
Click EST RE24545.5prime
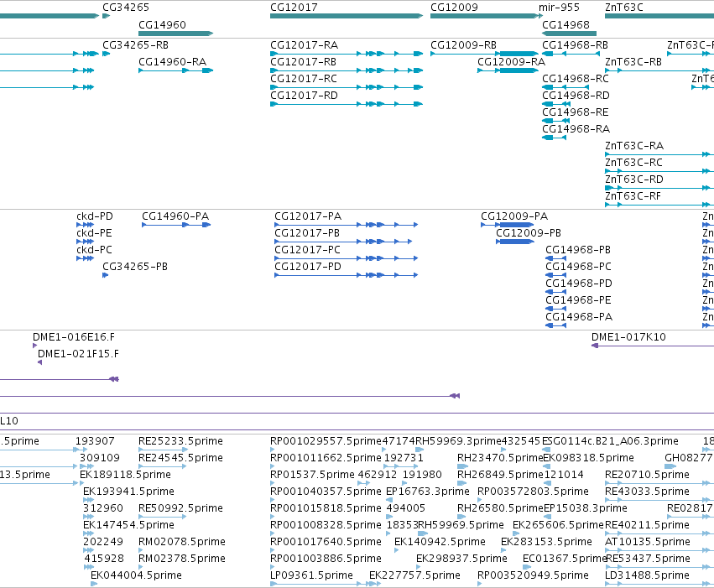point(180,458)
